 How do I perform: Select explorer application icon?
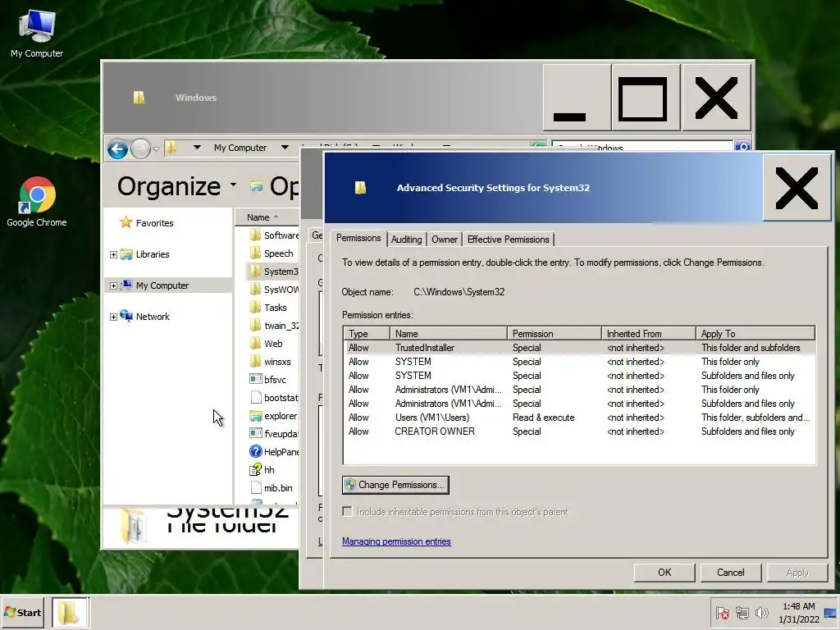(256, 416)
